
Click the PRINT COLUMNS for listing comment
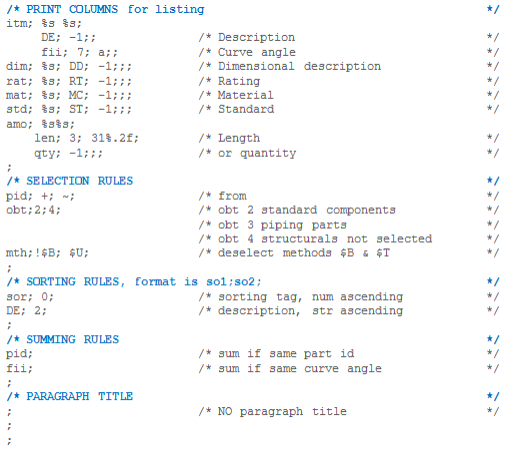click(x=105, y=9)
